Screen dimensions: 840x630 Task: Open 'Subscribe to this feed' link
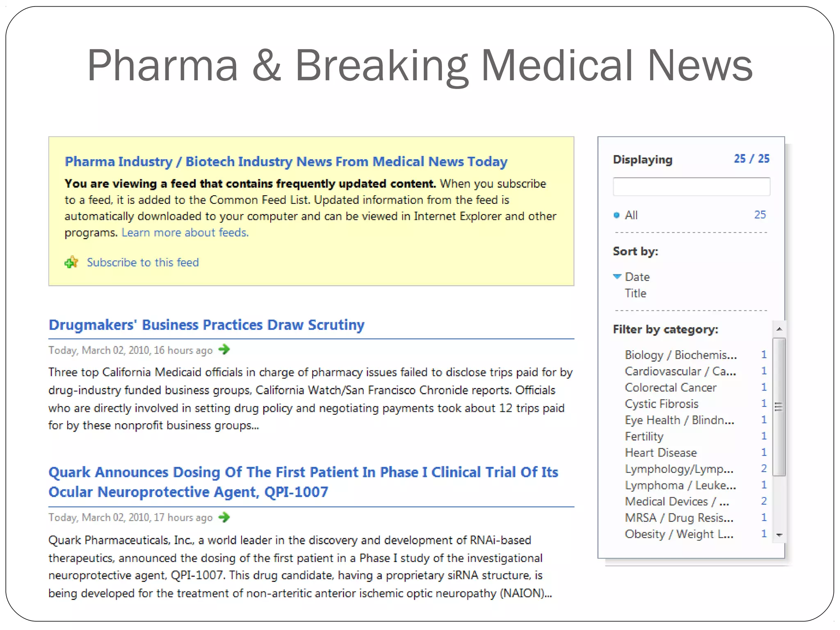[143, 262]
